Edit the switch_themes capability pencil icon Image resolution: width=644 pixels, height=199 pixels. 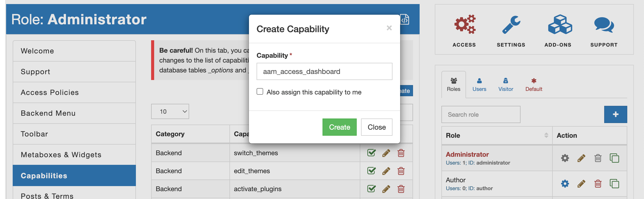coord(386,153)
